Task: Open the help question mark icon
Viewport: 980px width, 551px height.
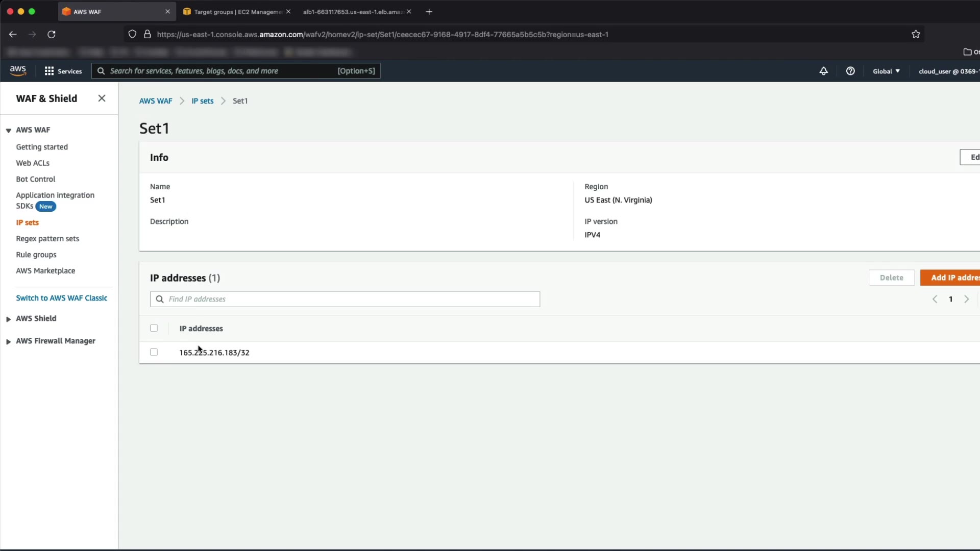Action: [850, 71]
